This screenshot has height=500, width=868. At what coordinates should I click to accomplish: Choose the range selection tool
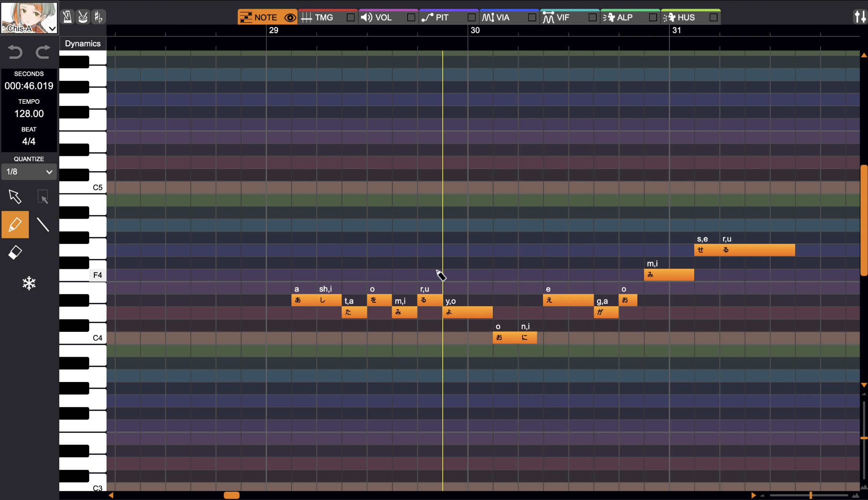point(43,196)
